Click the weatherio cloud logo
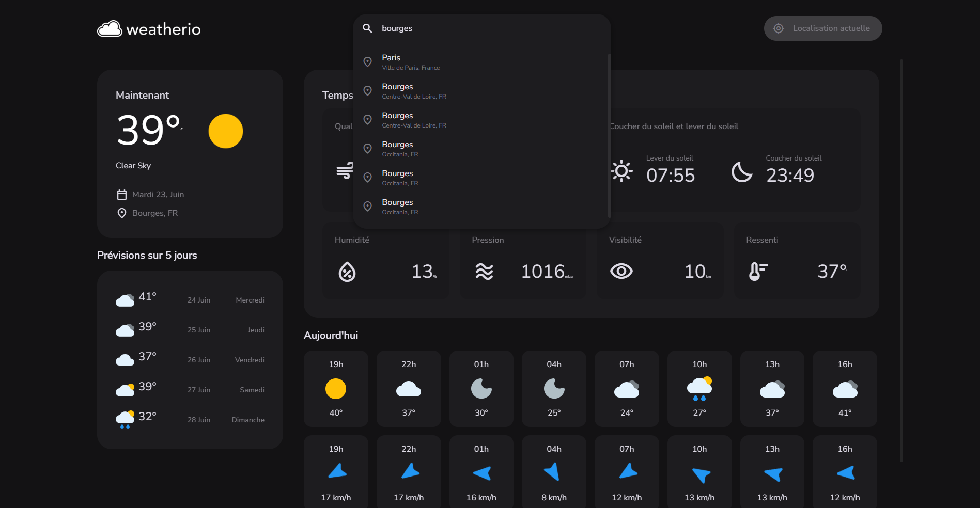 pos(110,29)
